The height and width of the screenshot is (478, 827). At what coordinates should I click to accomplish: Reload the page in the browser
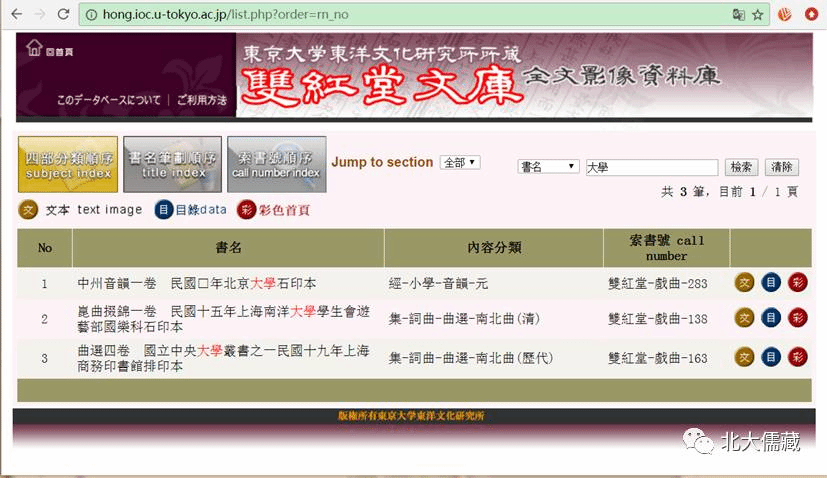[63, 15]
